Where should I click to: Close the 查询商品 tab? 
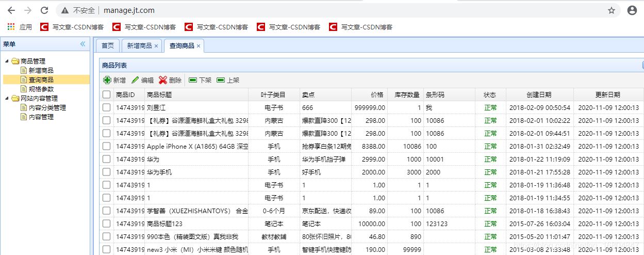[x=199, y=46]
